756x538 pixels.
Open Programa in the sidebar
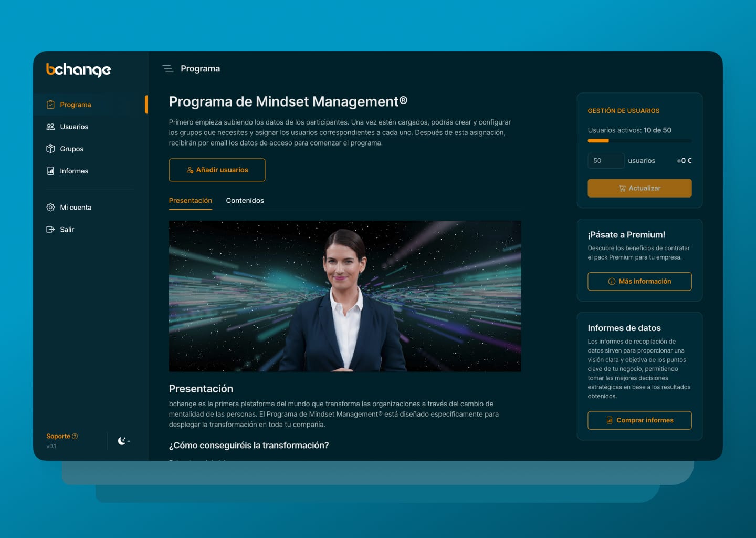point(90,105)
